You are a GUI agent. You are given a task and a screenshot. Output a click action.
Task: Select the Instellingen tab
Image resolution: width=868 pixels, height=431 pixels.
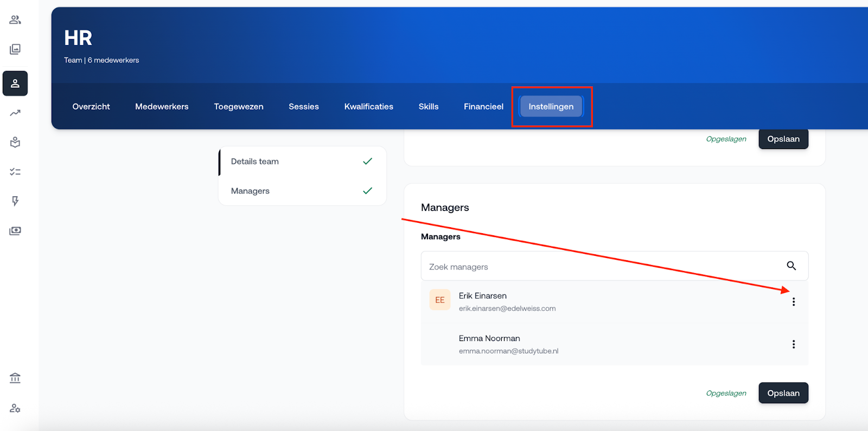(551, 107)
